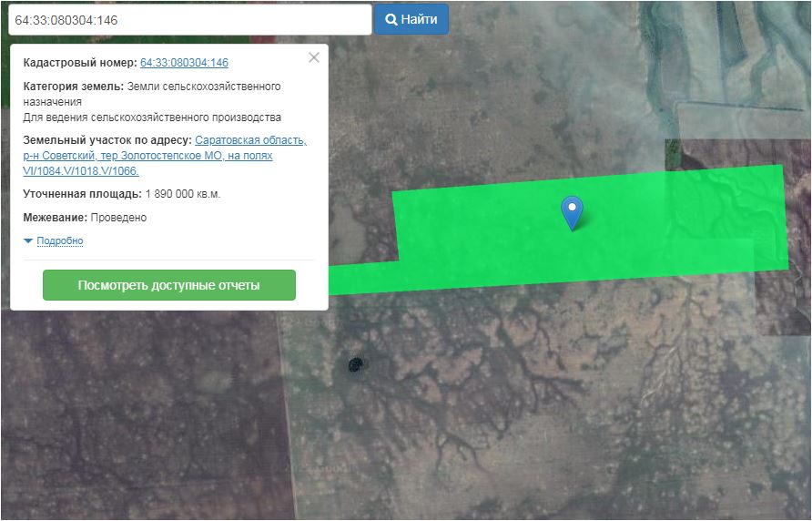Open the cadastral number link 64:33:080304:146
Viewport: 812px width, 521px height.
tap(185, 63)
